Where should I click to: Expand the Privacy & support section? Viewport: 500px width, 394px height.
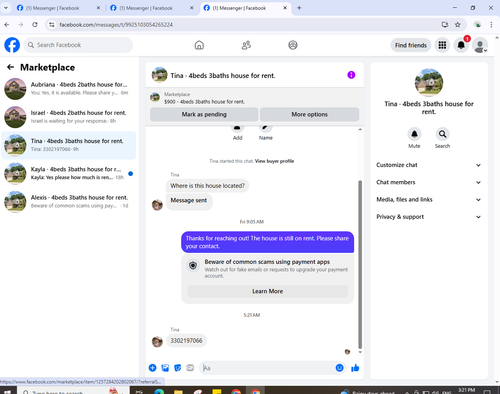click(429, 217)
